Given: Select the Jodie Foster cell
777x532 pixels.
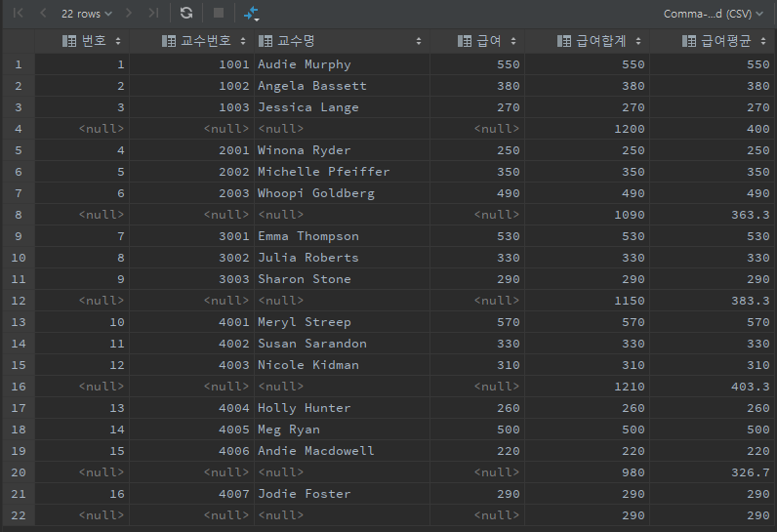Looking at the screenshot, I should (x=342, y=494).
